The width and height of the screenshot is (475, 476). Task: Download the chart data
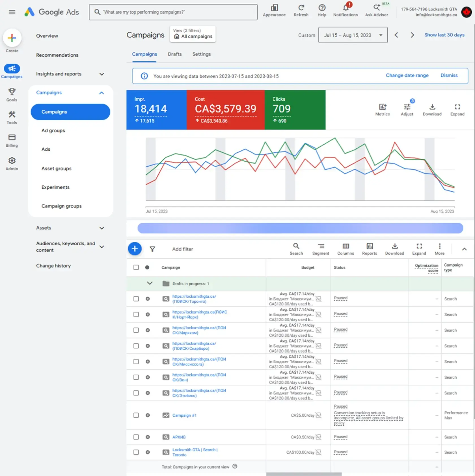[432, 110]
